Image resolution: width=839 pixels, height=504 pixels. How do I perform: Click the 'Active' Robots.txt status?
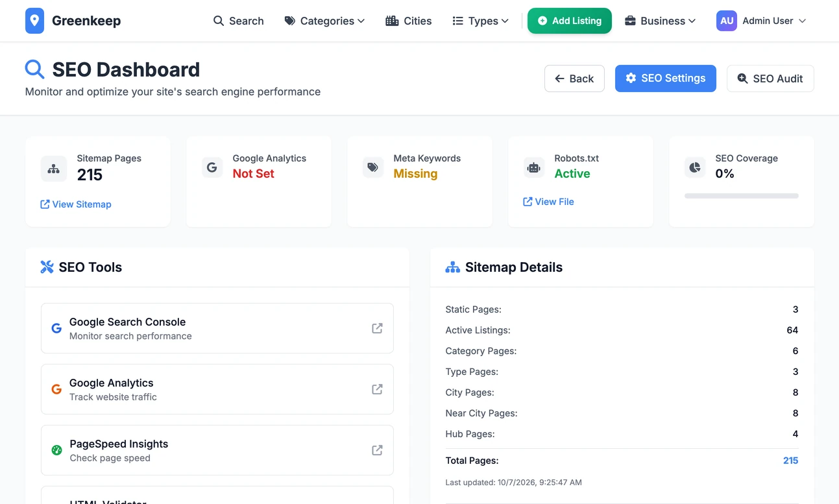point(572,174)
